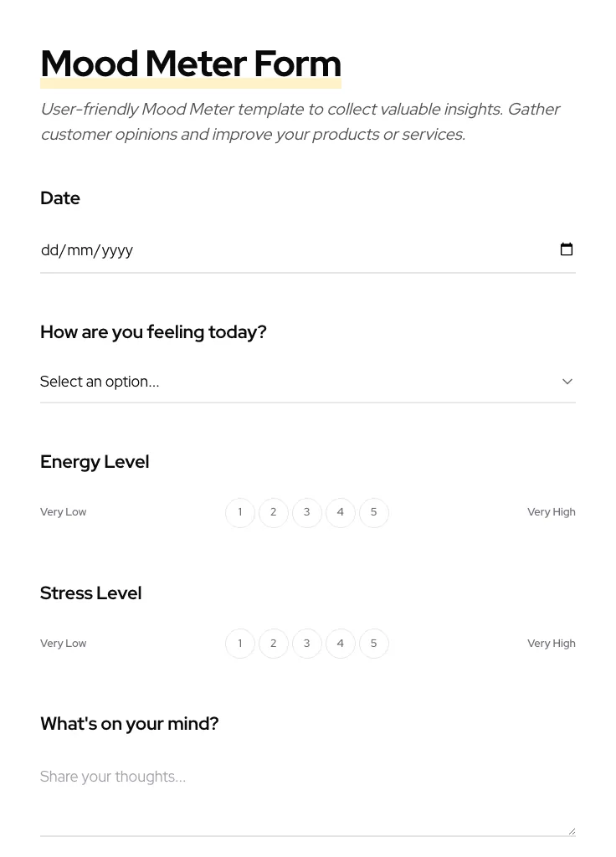The height and width of the screenshot is (857, 616).
Task: Click the Very High label under Stress Level
Action: (x=552, y=643)
